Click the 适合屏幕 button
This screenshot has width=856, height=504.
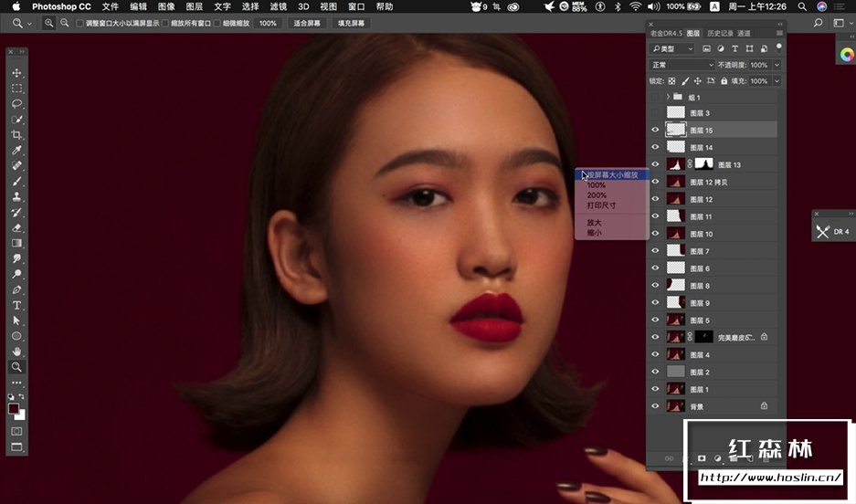pos(306,23)
